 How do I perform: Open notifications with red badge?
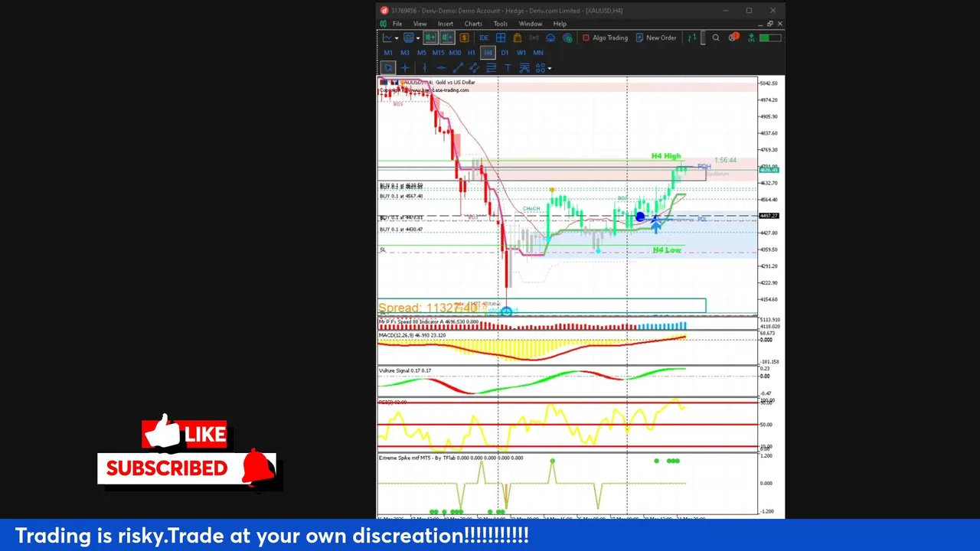(x=733, y=37)
